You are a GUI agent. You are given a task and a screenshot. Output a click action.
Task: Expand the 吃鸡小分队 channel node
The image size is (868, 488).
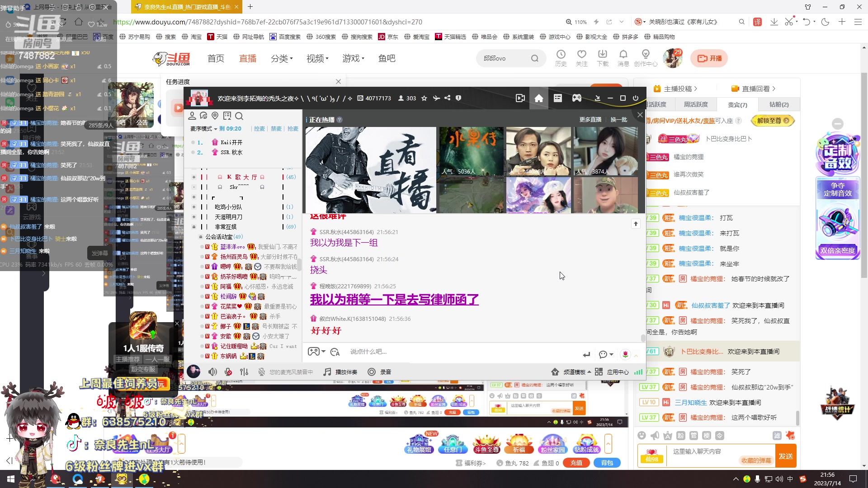point(194,207)
